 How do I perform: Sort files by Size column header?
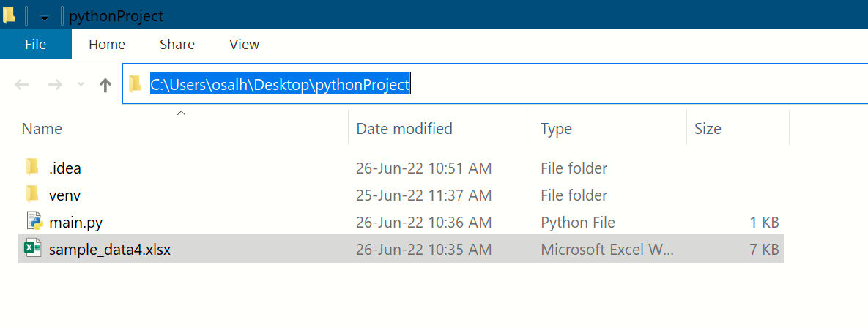coord(708,129)
